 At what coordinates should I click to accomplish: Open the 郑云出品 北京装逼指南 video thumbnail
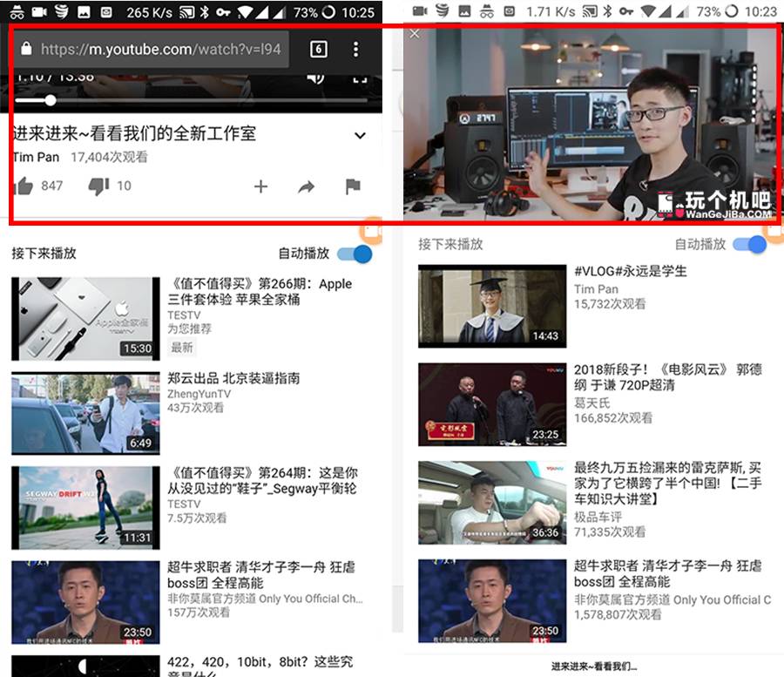click(85, 413)
